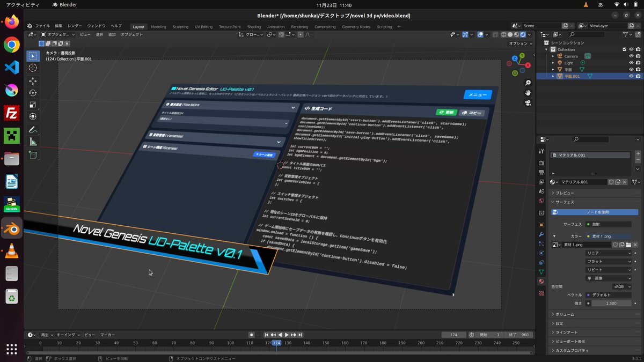
Task: Uncheck the Collection exclude checkbox
Action: pyautogui.click(x=624, y=49)
